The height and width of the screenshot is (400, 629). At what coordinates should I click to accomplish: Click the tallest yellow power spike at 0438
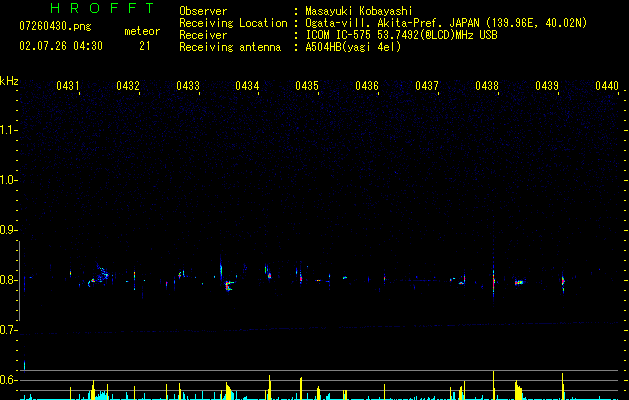(493, 385)
